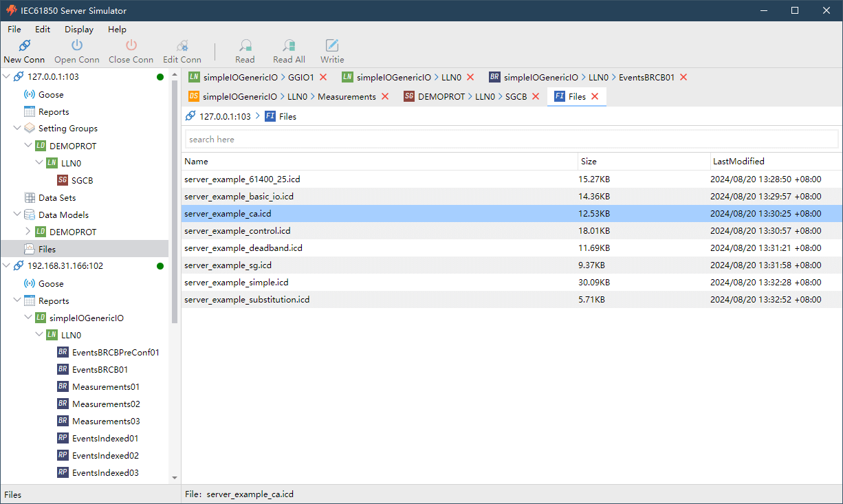
Task: Collapse LLN0 under DEMOPROT
Action: (39, 163)
